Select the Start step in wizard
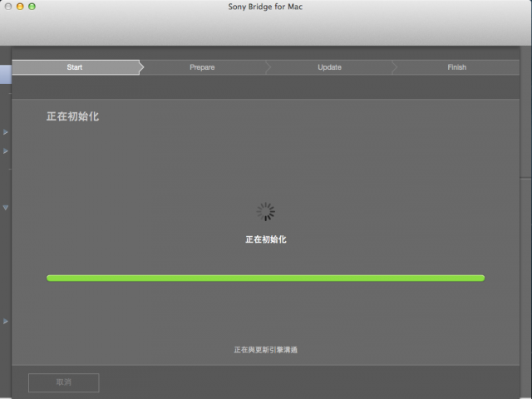The image size is (532, 399). pyautogui.click(x=76, y=67)
